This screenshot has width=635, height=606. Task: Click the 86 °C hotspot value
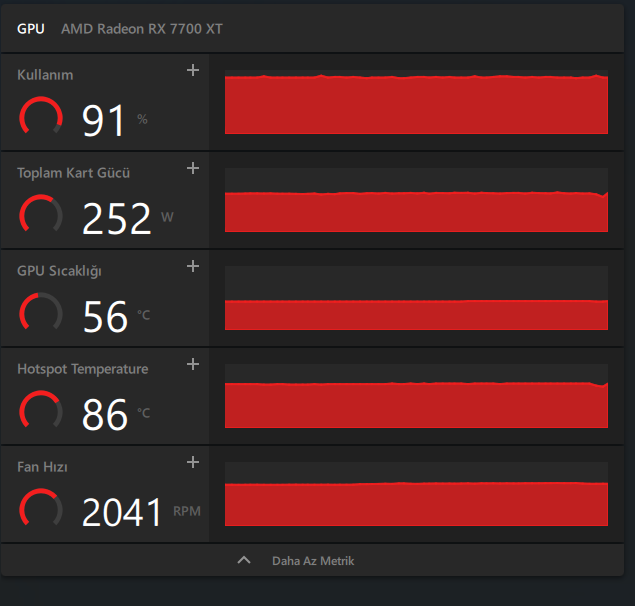click(116, 414)
